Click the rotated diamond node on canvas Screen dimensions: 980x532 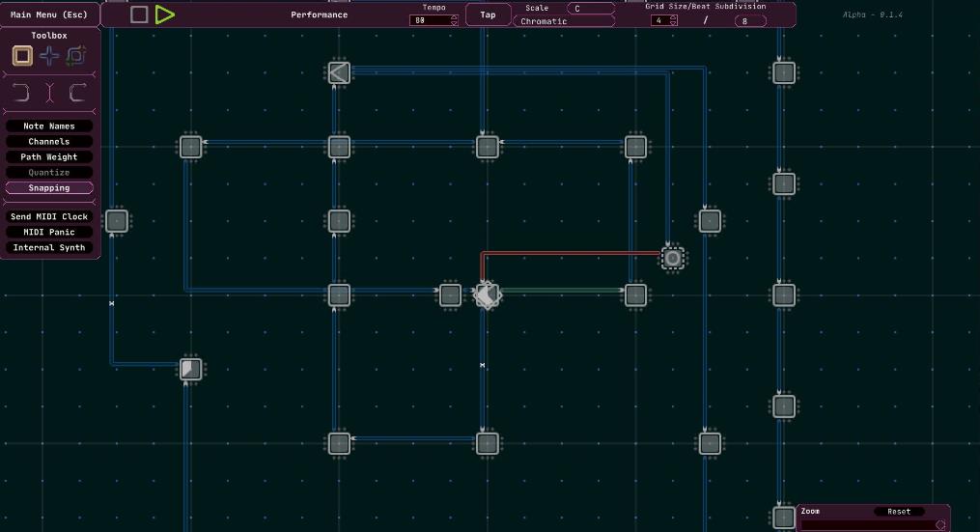487,294
